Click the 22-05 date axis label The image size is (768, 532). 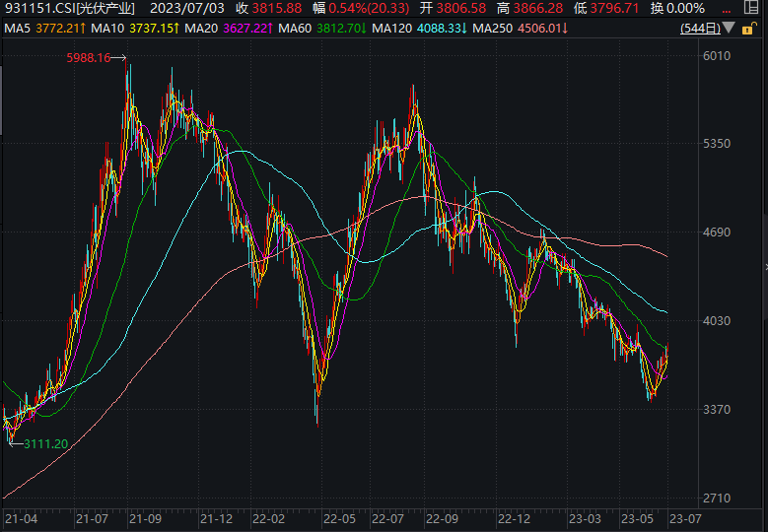coord(339,519)
